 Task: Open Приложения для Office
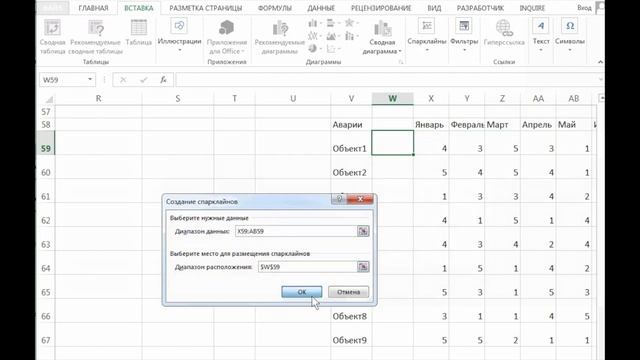point(227,37)
